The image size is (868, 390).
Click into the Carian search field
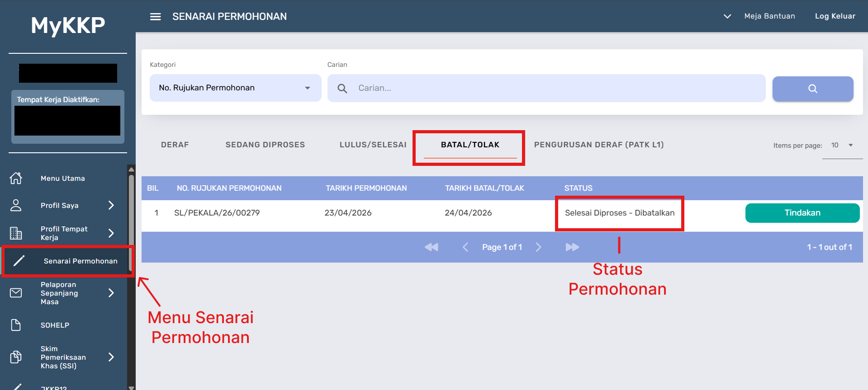coord(556,88)
